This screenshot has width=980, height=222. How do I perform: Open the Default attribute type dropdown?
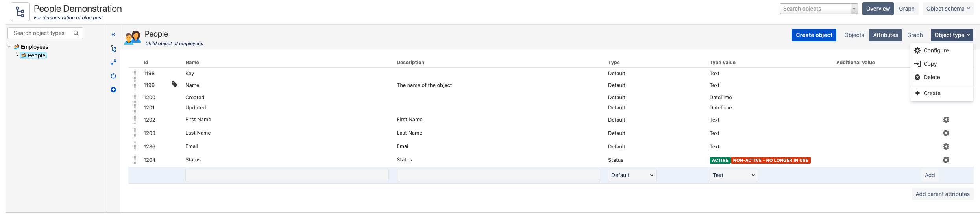(x=632, y=175)
